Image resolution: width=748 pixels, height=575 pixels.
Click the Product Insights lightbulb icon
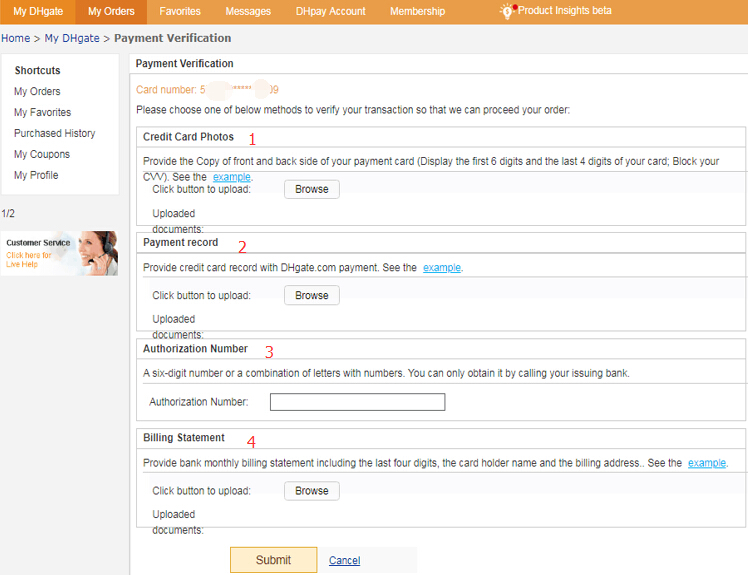pyautogui.click(x=507, y=11)
